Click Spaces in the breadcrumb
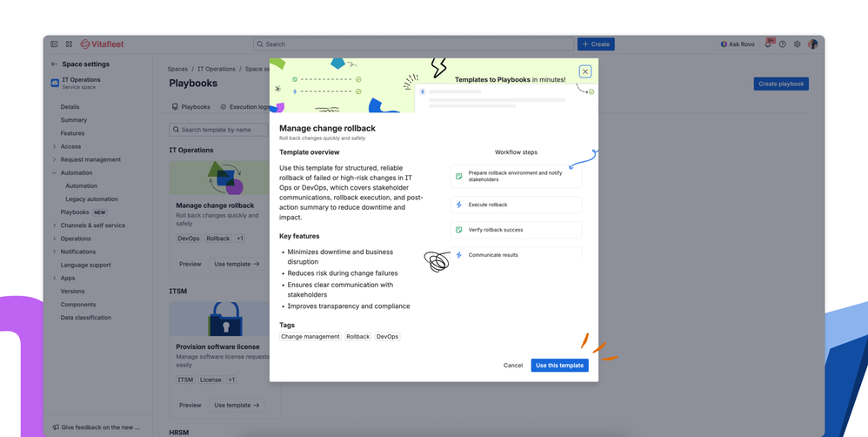The height and width of the screenshot is (437, 868). click(x=177, y=70)
